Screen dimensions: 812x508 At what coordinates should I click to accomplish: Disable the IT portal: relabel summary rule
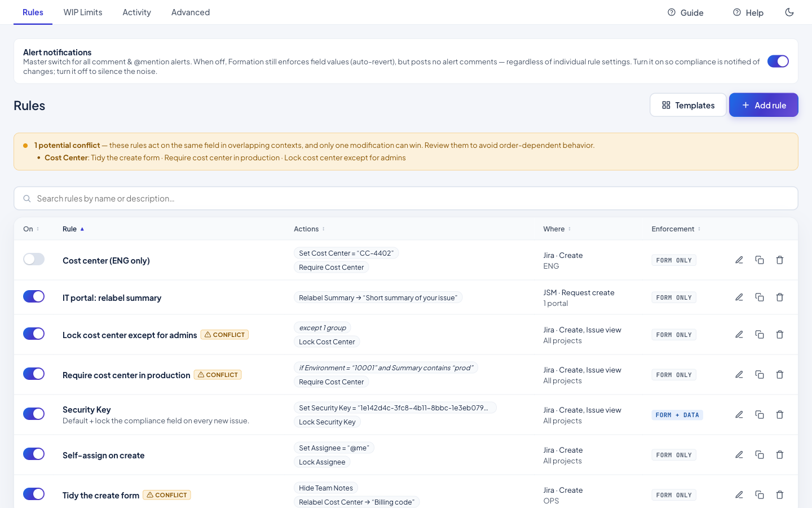click(x=34, y=296)
